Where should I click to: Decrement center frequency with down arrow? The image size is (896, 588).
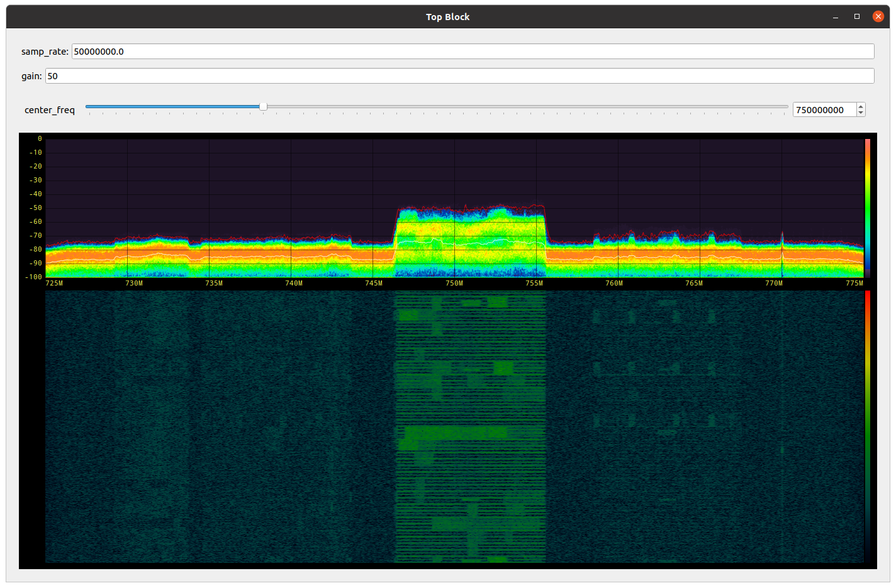click(861, 113)
